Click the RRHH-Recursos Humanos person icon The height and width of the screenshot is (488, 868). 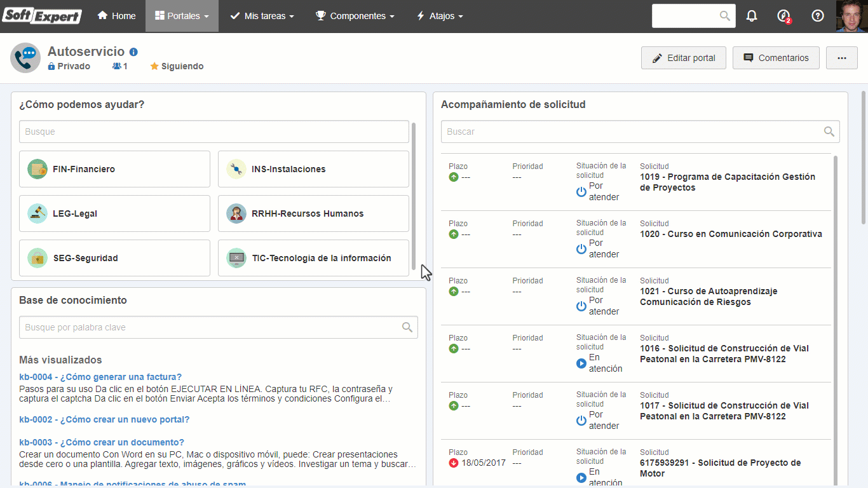coord(236,213)
